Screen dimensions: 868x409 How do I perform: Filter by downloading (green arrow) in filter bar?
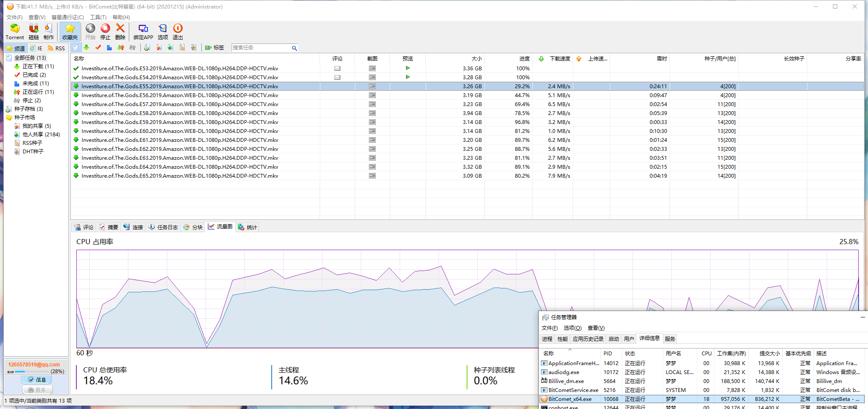coord(87,48)
